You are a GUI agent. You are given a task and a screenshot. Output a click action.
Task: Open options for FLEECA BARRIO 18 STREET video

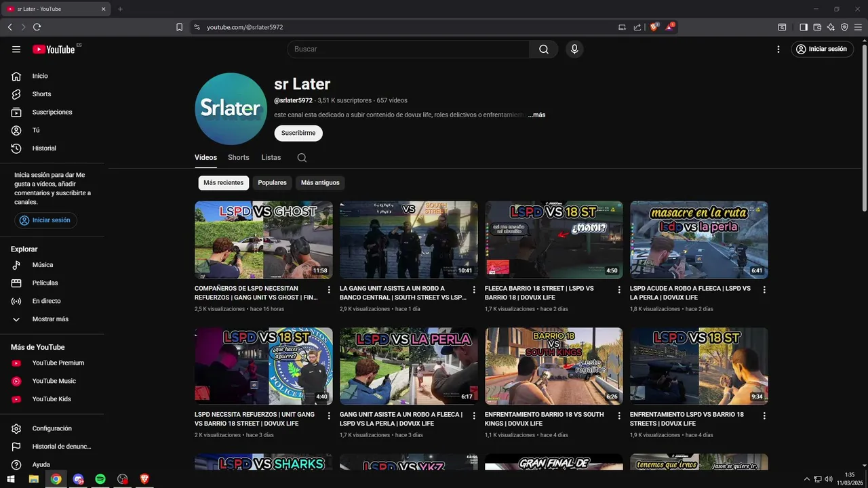point(619,289)
